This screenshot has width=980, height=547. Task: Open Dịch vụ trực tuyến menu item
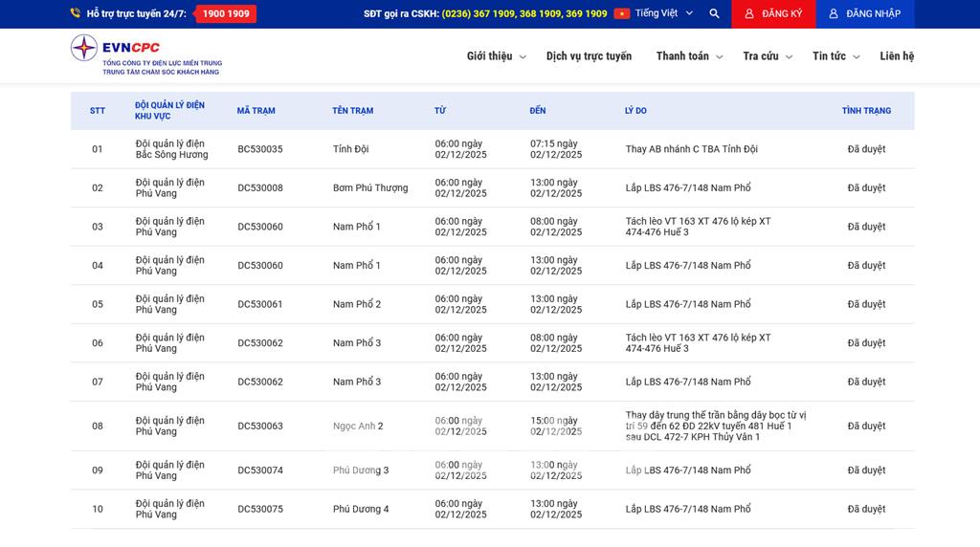coord(589,56)
